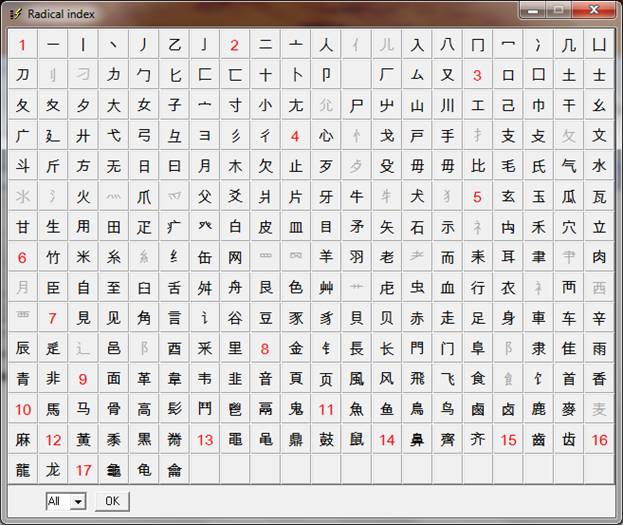Select the radical 鬼 (ghost)
Screen dimensions: 623x525
click(296, 409)
